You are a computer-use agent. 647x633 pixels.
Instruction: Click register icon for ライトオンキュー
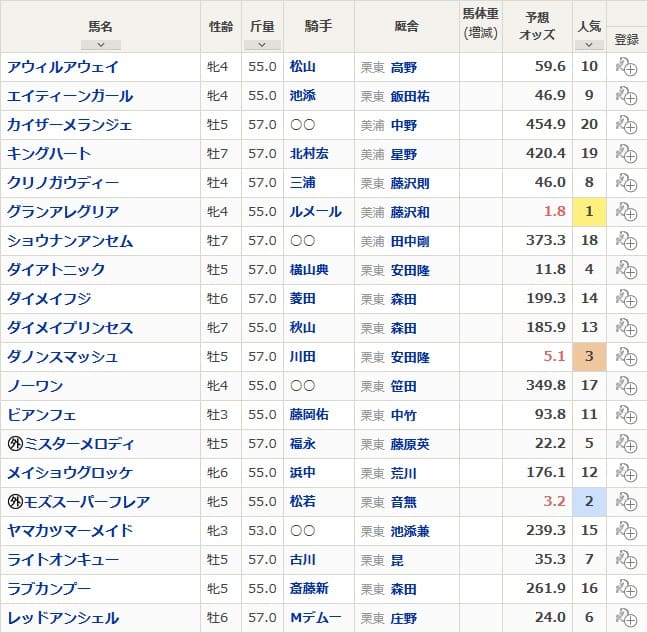pos(626,560)
